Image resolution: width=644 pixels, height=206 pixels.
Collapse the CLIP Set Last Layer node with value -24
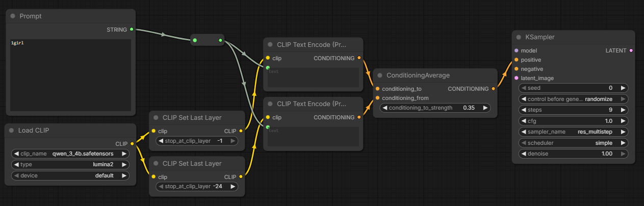click(156, 164)
